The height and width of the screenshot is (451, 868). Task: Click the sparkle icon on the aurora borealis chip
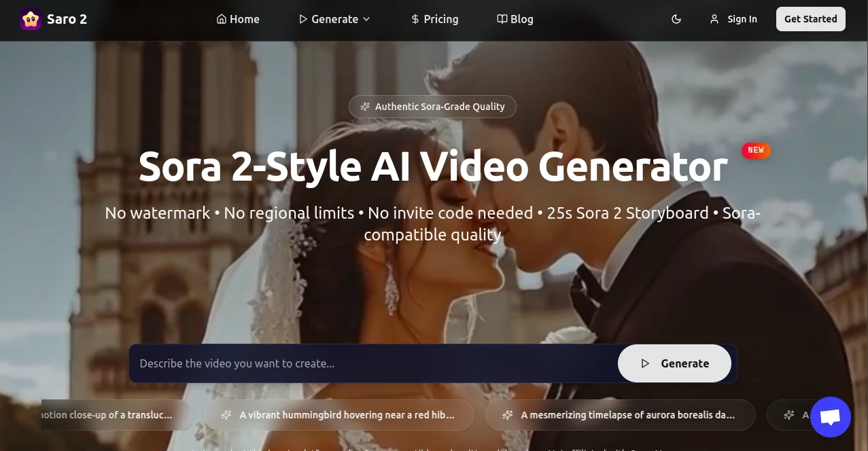click(x=507, y=414)
